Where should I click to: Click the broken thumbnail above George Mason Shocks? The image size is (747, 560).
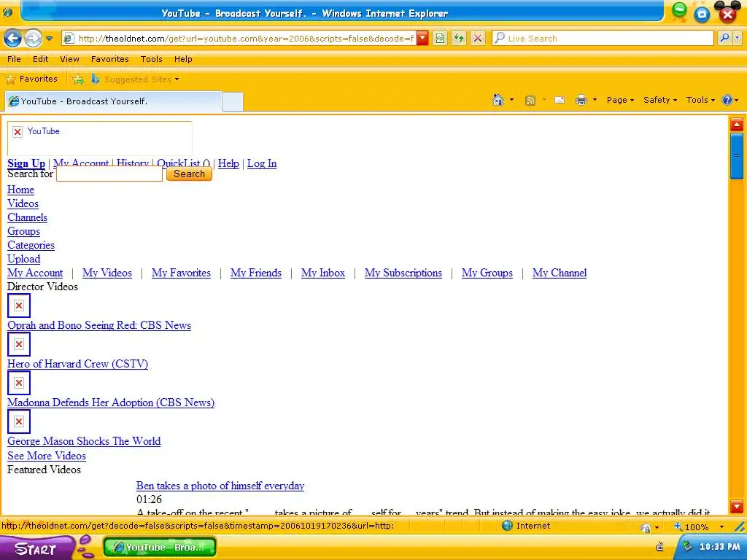[x=19, y=421]
